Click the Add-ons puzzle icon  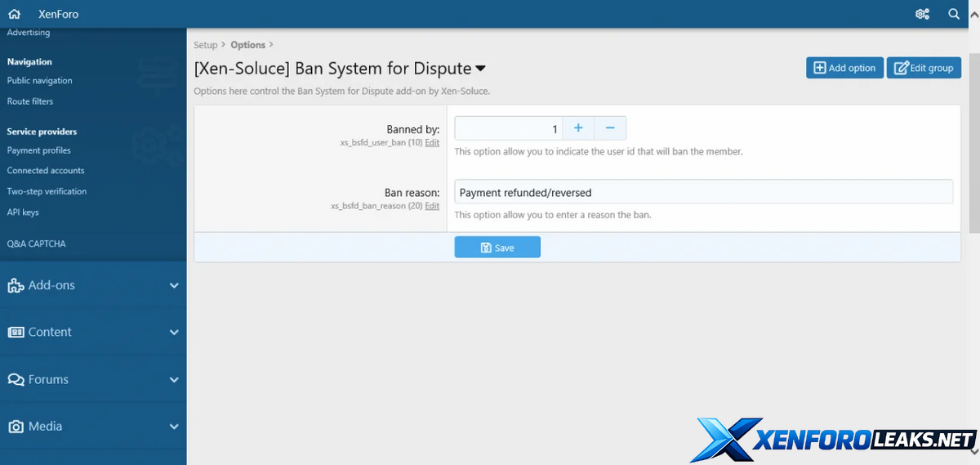click(x=16, y=285)
